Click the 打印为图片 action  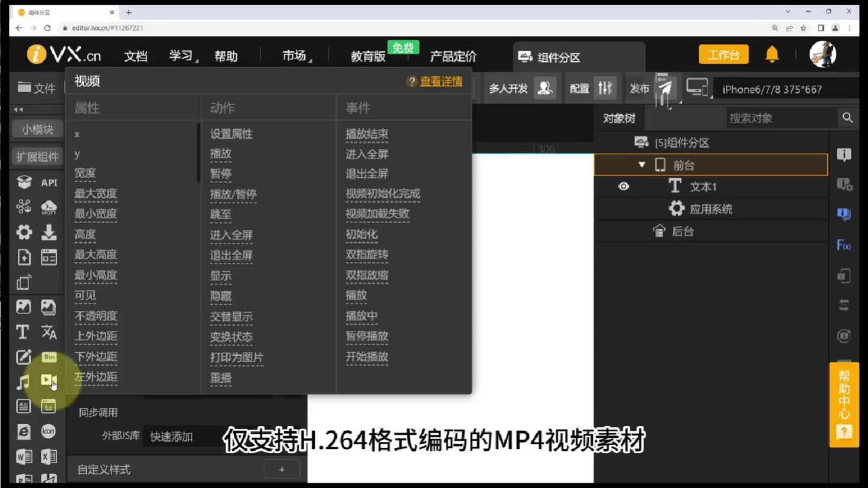(237, 357)
